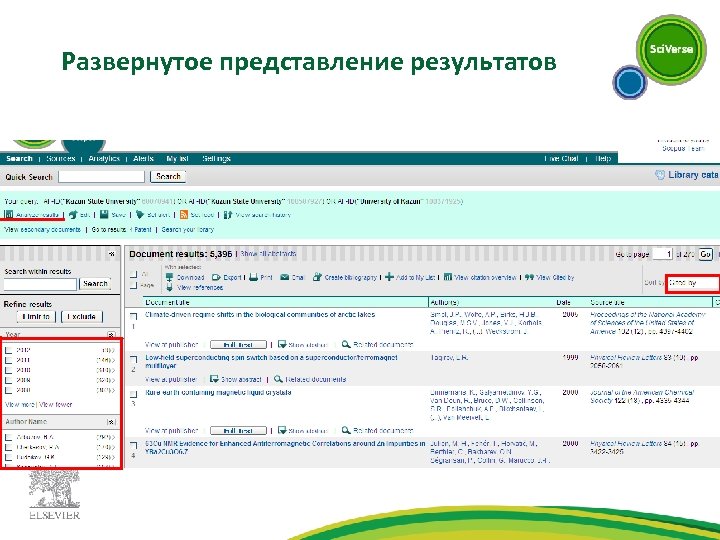The height and width of the screenshot is (540, 720).
Task: Check the first author name filter checkbox
Action: 8,437
